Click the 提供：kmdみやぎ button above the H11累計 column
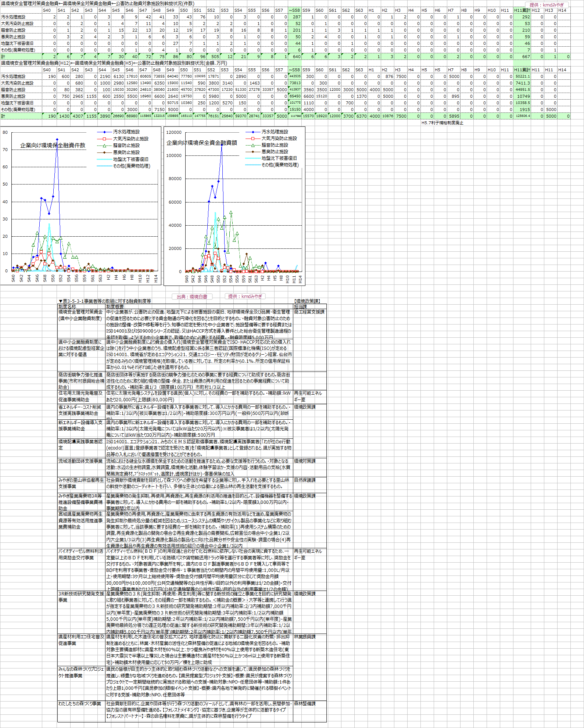 point(547,5)
